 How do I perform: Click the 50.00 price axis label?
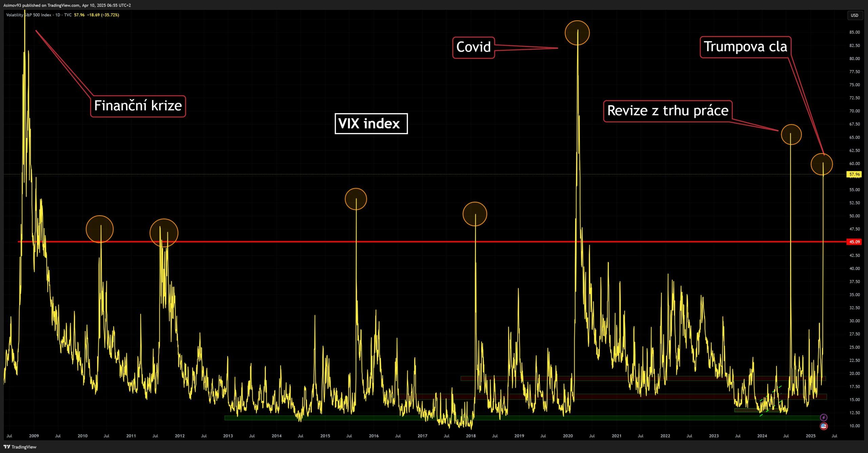tap(854, 216)
